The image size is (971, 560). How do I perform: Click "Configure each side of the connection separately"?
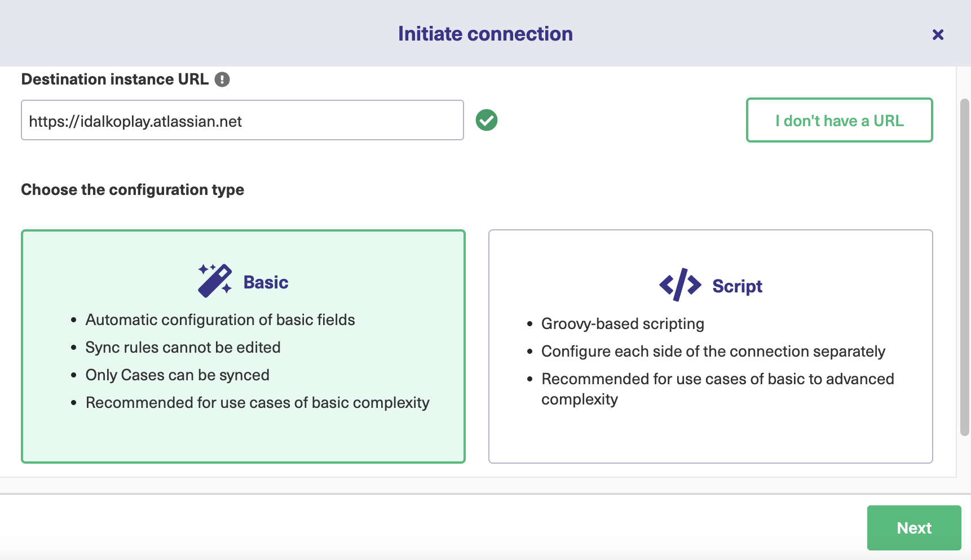click(713, 352)
